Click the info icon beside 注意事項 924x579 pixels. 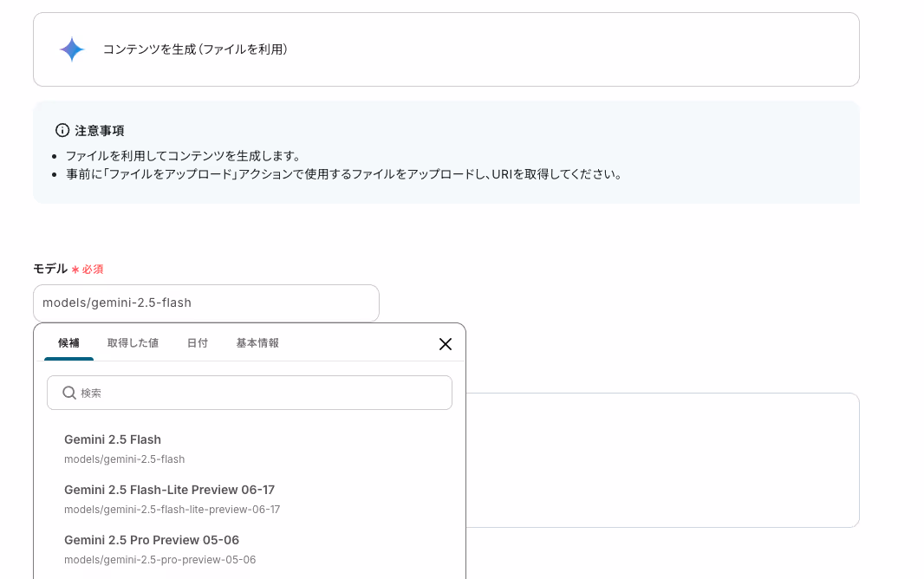62,130
